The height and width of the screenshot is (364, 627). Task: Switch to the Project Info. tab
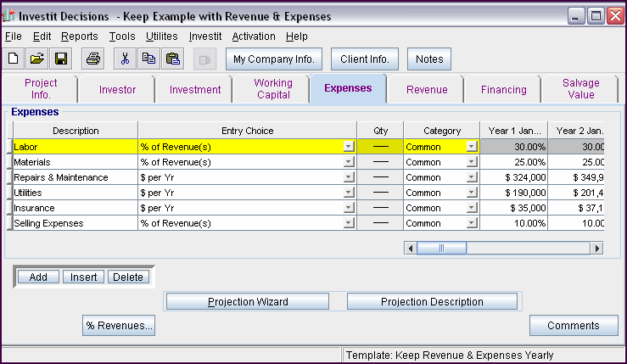[41, 89]
